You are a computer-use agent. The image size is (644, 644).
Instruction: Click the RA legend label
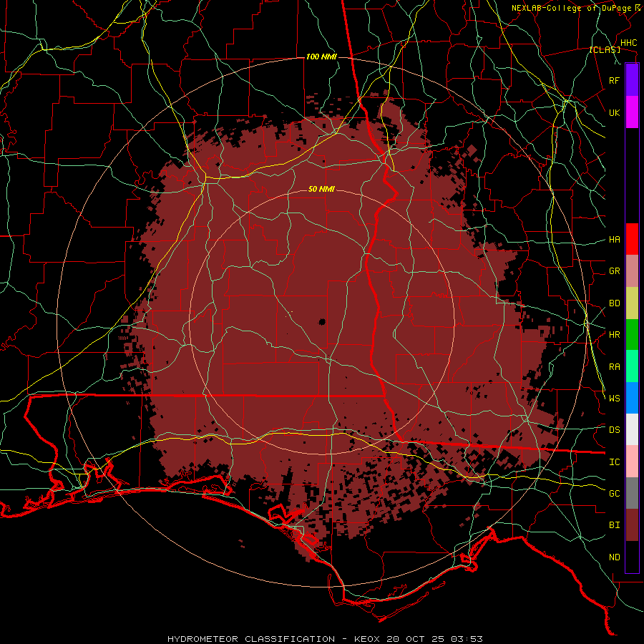click(614, 367)
